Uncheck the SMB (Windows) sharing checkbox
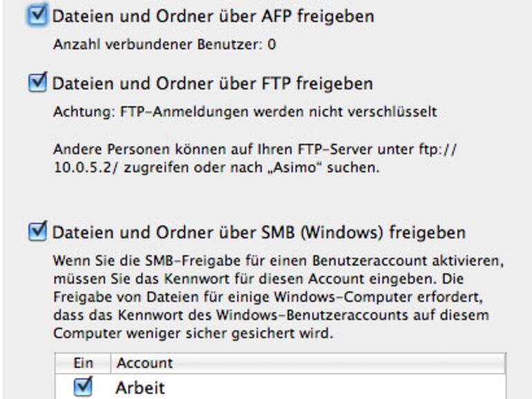Image resolution: width=532 pixels, height=399 pixels. [38, 231]
